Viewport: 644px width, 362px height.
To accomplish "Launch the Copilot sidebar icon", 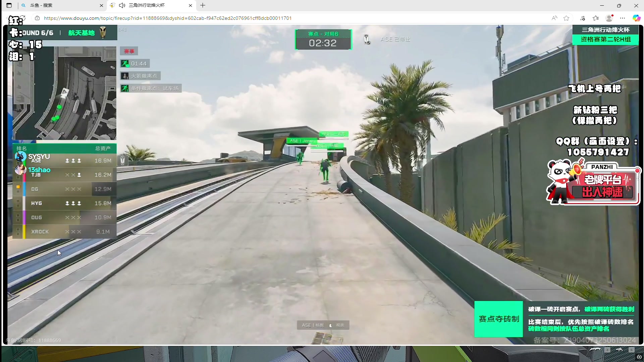I will (x=636, y=18).
